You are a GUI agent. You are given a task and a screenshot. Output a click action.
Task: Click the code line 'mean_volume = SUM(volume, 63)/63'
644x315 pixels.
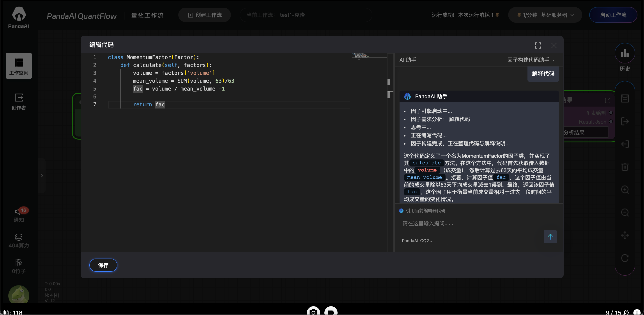[184, 81]
